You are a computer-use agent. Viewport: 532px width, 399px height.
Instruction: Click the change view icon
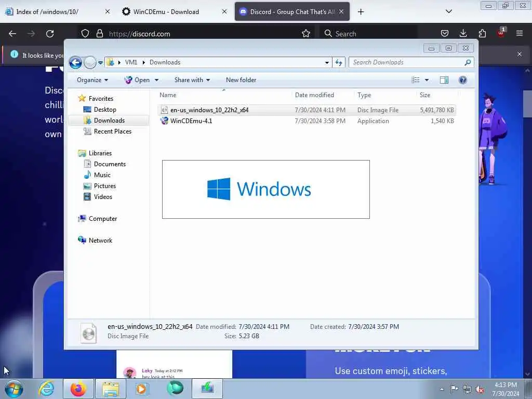416,80
